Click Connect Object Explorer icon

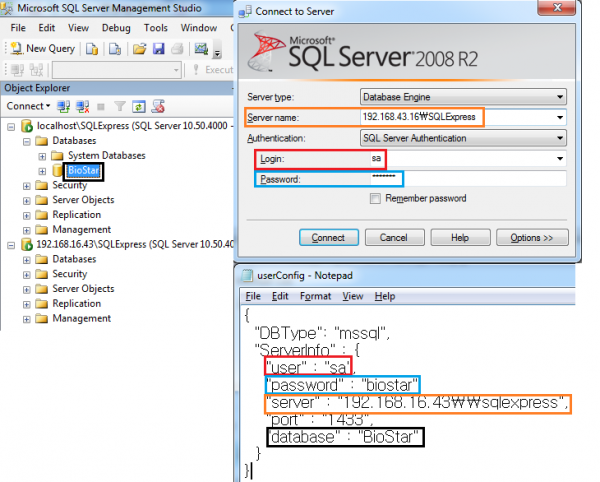pos(63,106)
